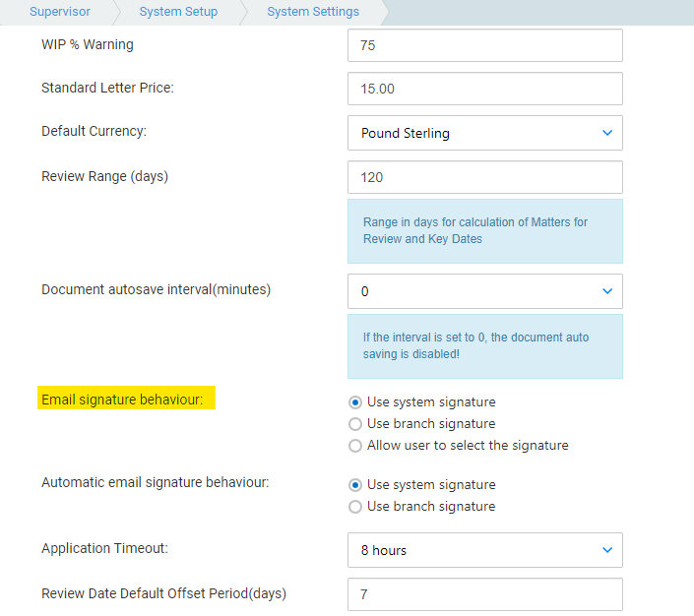Image resolution: width=694 pixels, height=616 pixels.
Task: Choose Allow user to select the signature
Action: [x=355, y=446]
